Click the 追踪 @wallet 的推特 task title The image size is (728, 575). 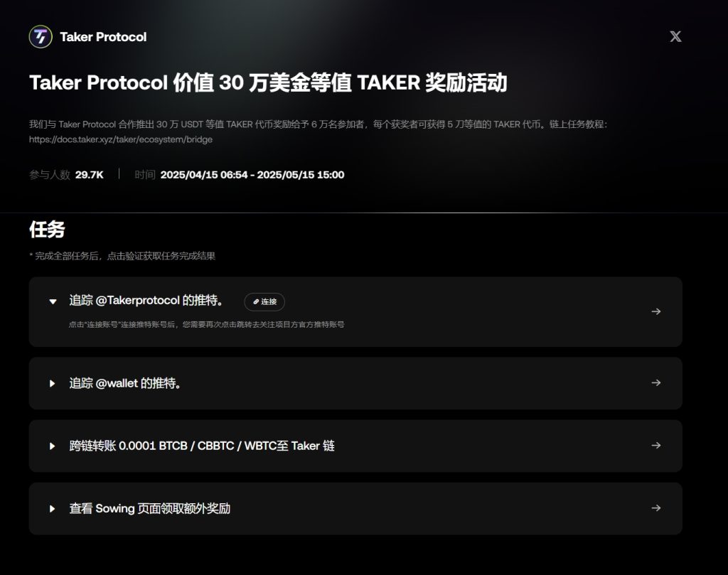[125, 383]
